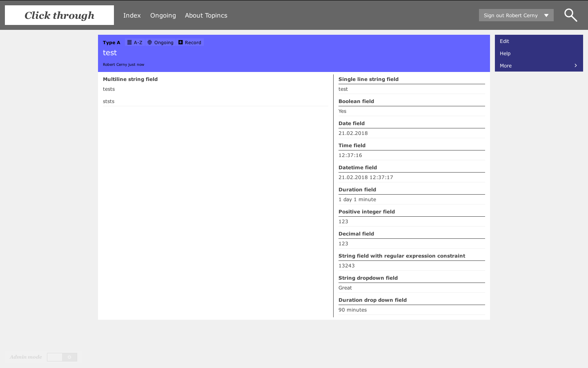Image resolution: width=588 pixels, height=368 pixels.
Task: Click the test record title
Action: click(110, 53)
